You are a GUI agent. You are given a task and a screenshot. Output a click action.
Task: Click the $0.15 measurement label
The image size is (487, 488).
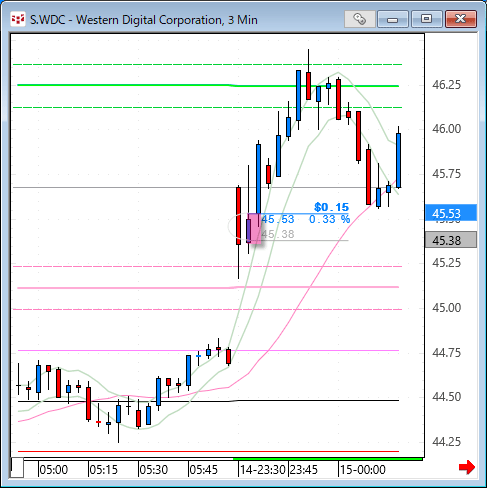pyautogui.click(x=331, y=207)
